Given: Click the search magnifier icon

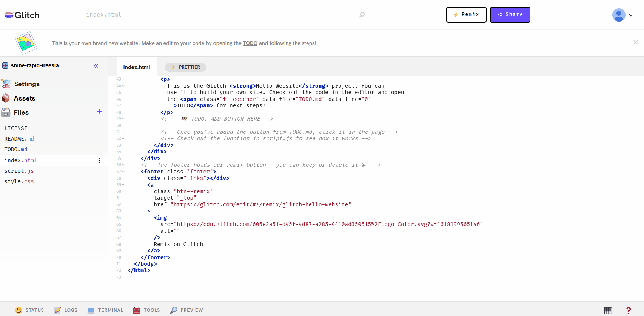Looking at the screenshot, I should 362,15.
